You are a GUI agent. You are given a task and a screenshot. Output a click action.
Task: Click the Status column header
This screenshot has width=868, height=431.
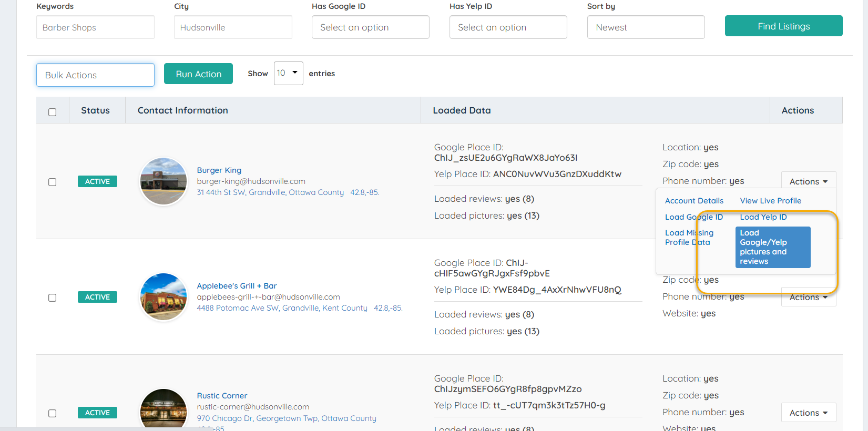95,110
